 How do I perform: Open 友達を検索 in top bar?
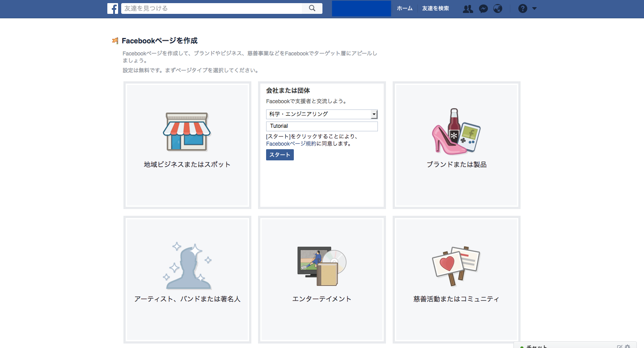(436, 8)
